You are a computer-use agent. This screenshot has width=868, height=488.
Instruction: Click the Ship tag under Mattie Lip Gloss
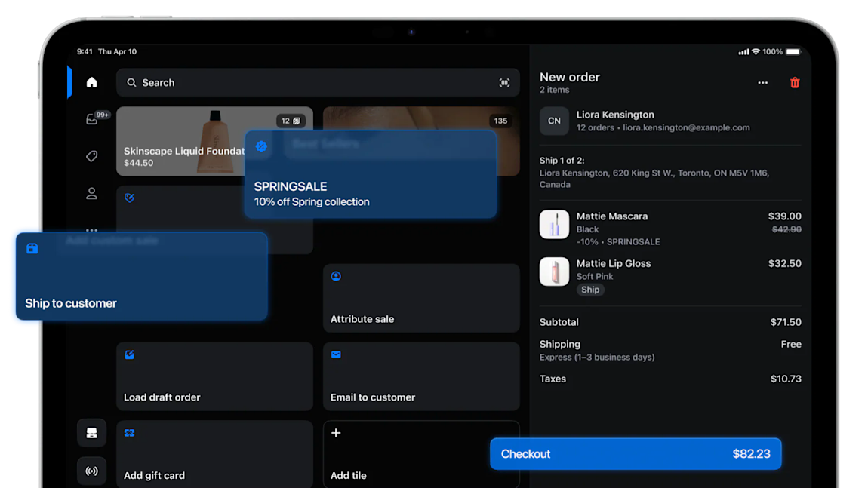click(x=590, y=290)
